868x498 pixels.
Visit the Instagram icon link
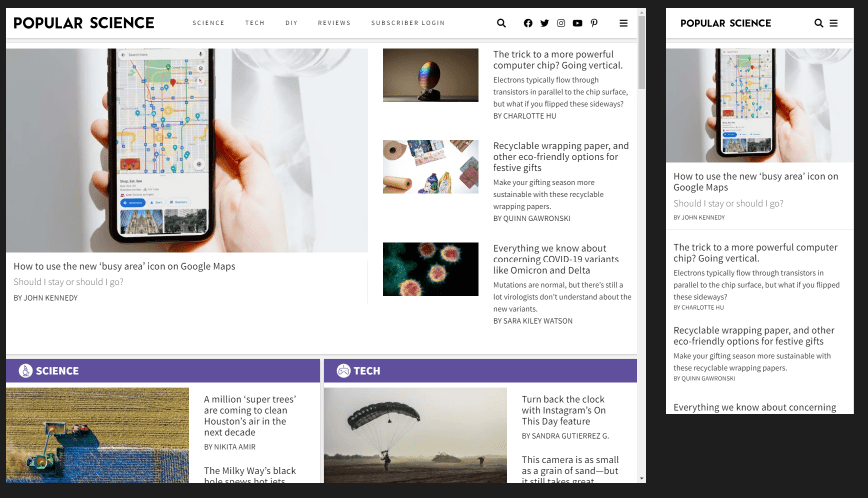coord(561,23)
